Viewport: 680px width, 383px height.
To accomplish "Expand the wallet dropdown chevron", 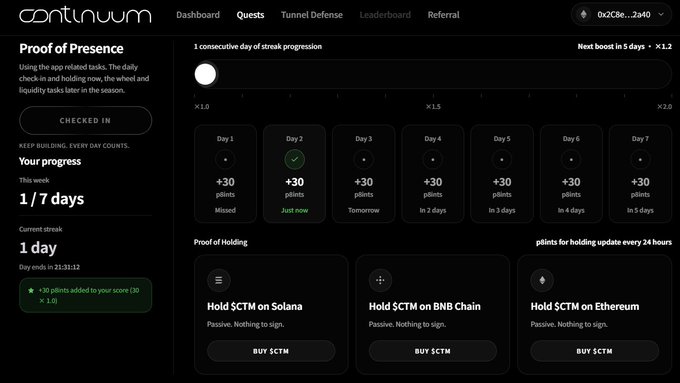I will click(x=661, y=14).
